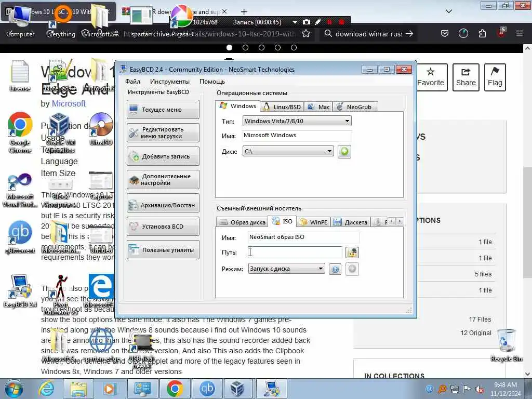Click the Share button on archive page
The image size is (532, 399).
(x=466, y=77)
